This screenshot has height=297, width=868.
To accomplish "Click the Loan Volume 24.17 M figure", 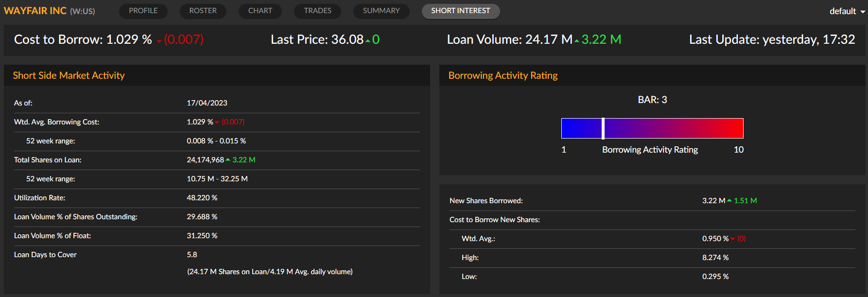I will (549, 39).
